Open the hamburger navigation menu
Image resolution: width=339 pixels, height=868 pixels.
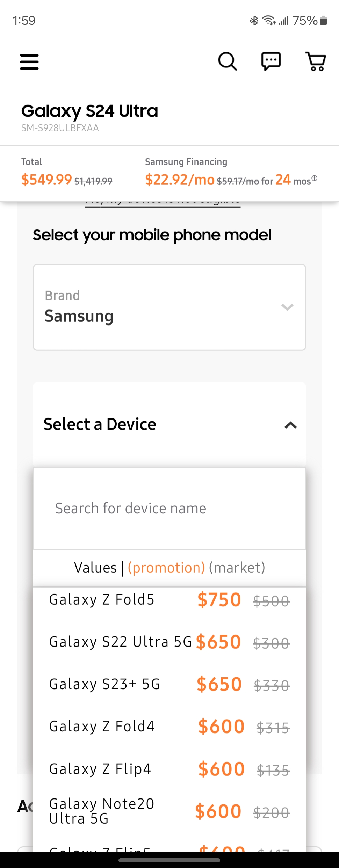coord(29,62)
